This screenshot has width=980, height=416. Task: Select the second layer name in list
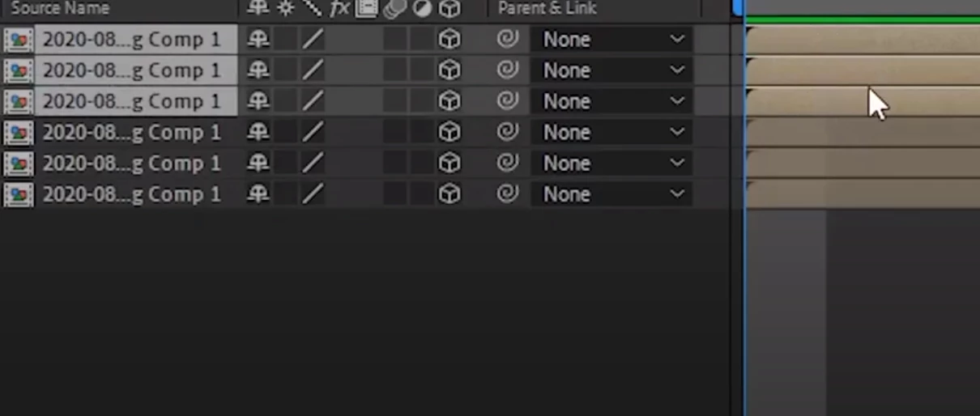coord(131,70)
